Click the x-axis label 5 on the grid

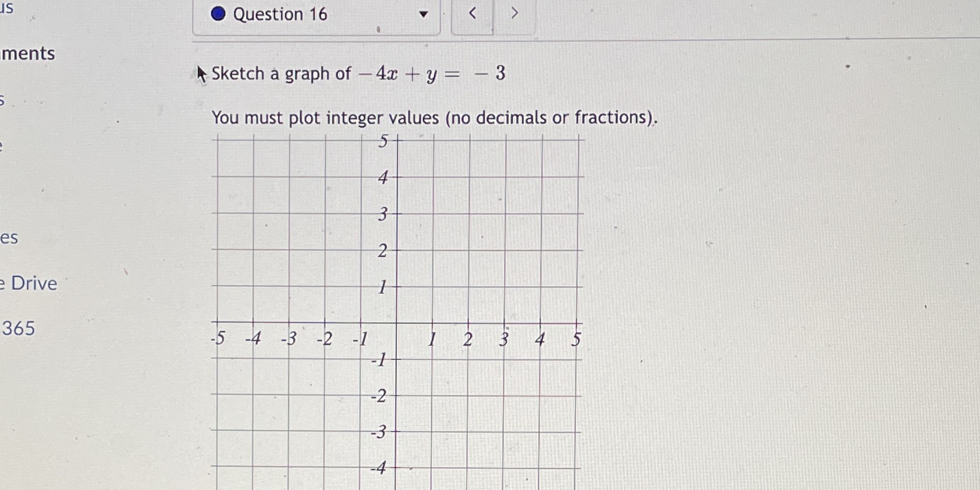tap(578, 338)
